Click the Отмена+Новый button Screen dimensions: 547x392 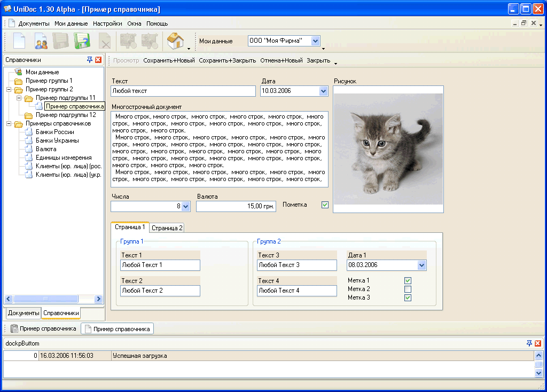coord(281,60)
